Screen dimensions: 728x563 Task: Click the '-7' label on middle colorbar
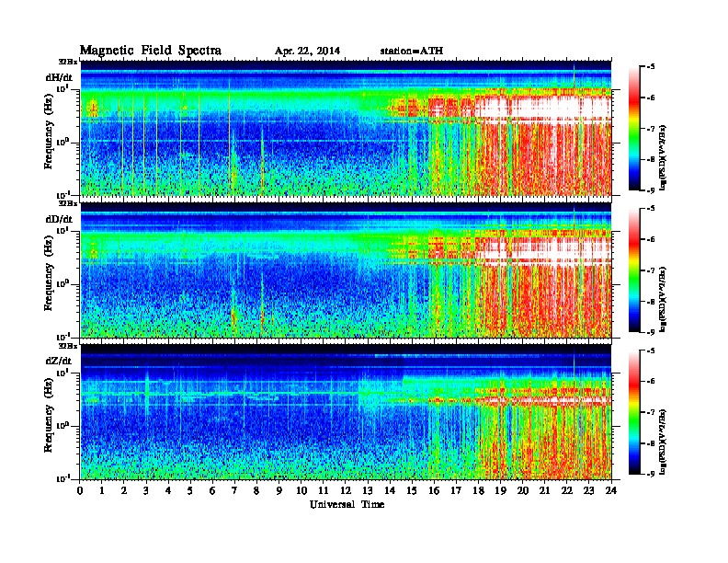pos(651,270)
